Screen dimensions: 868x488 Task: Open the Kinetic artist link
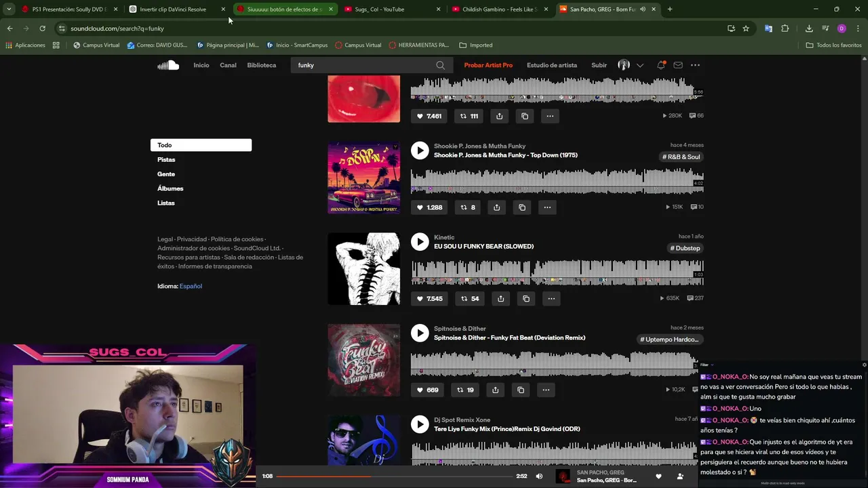click(444, 237)
